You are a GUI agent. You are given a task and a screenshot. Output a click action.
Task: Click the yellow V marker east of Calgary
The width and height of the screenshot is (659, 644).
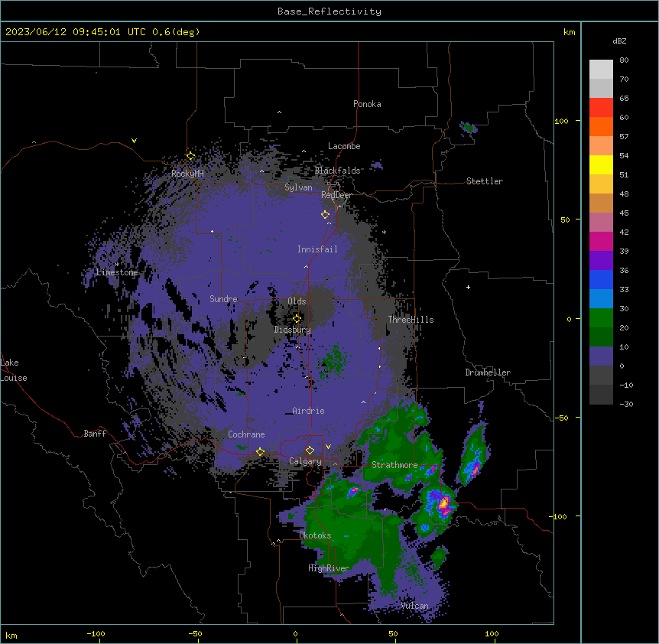[x=328, y=447]
